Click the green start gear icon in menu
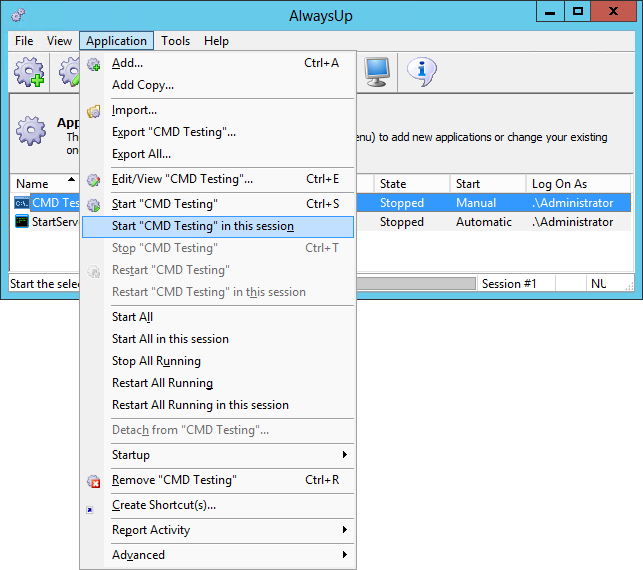Image resolution: width=643 pixels, height=570 pixels. pyautogui.click(x=93, y=205)
